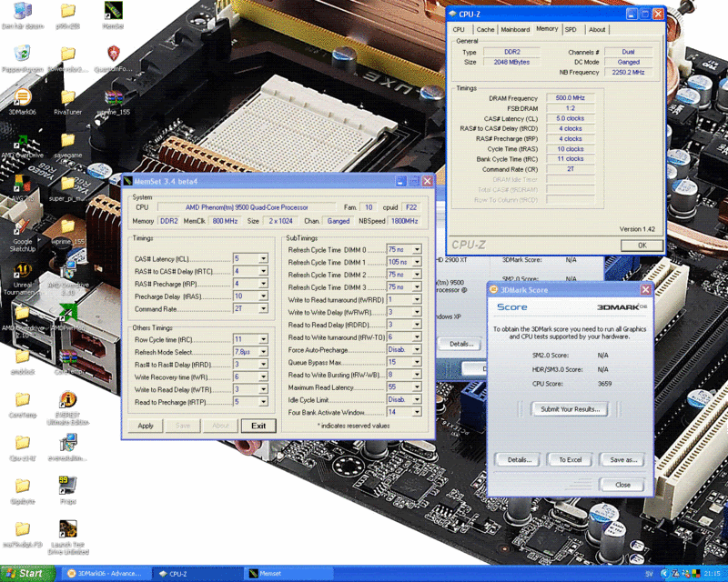The image size is (728, 582).
Task: Click Save as... in 3DMark Score
Action: pos(623,460)
